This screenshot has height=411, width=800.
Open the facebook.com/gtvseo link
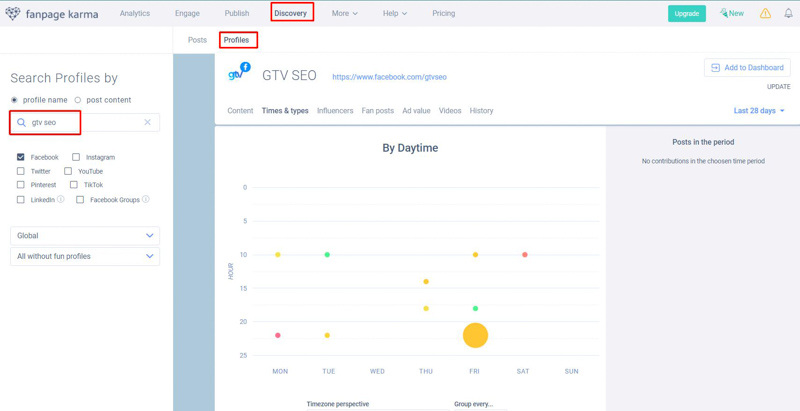pos(389,77)
